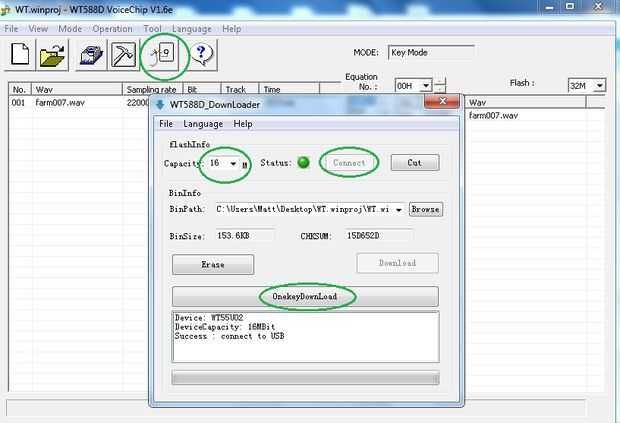Open the DownLoader File menu
620x423 pixels.
[166, 124]
